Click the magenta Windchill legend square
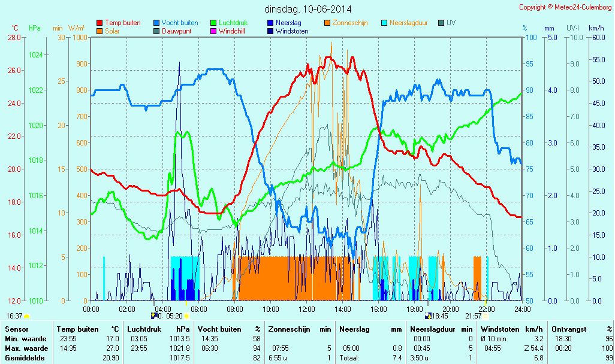Screen dimensions: 615x364 click(x=213, y=31)
